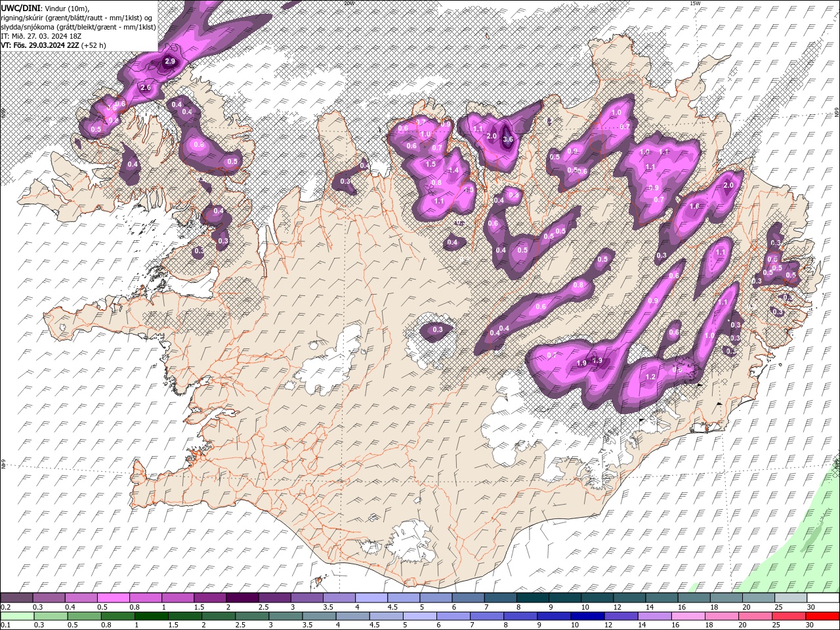The width and height of the screenshot is (840, 630).
Task: Pick the light blue 4–4.5 snow scale swatch
Action: (x=371, y=598)
